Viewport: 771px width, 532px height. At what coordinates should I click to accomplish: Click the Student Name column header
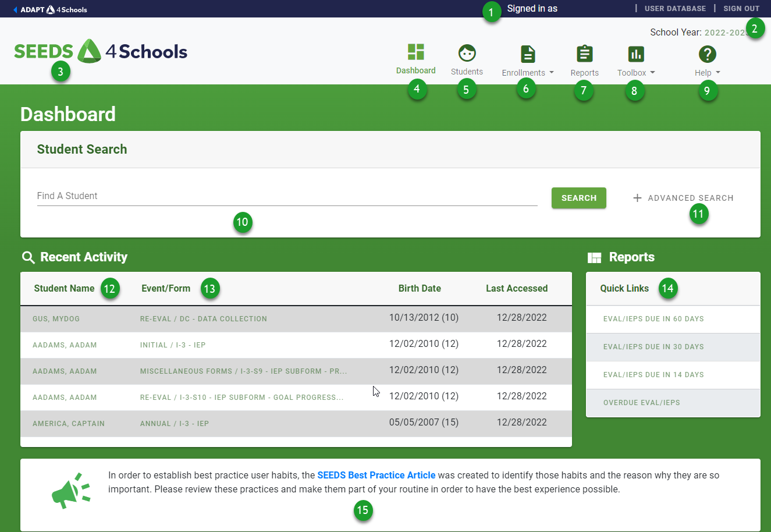[x=64, y=289]
